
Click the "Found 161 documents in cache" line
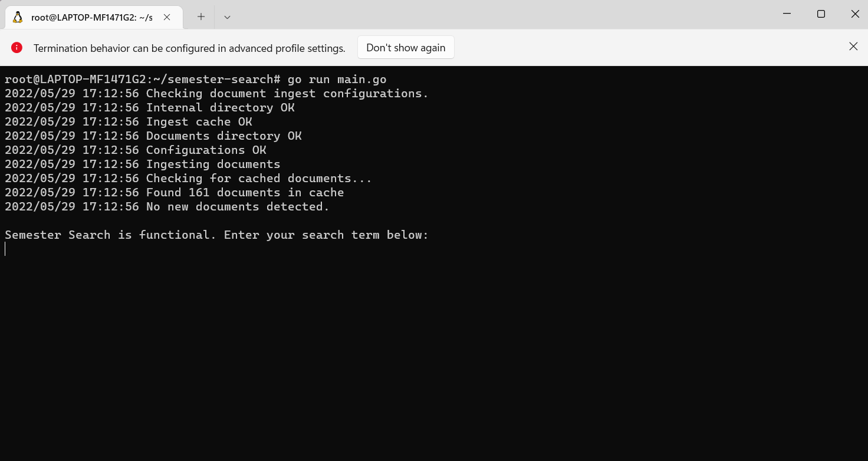245,192
